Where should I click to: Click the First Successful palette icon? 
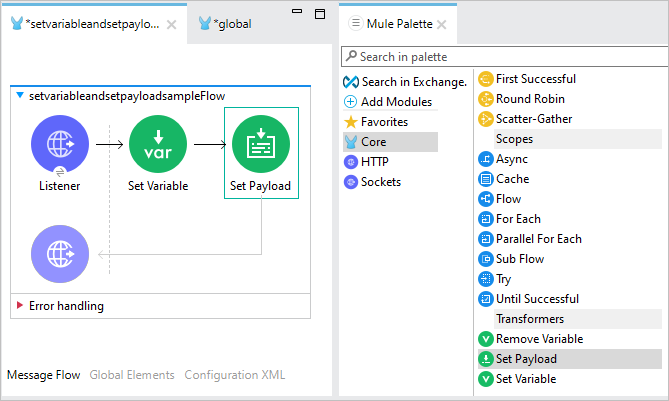click(x=486, y=79)
